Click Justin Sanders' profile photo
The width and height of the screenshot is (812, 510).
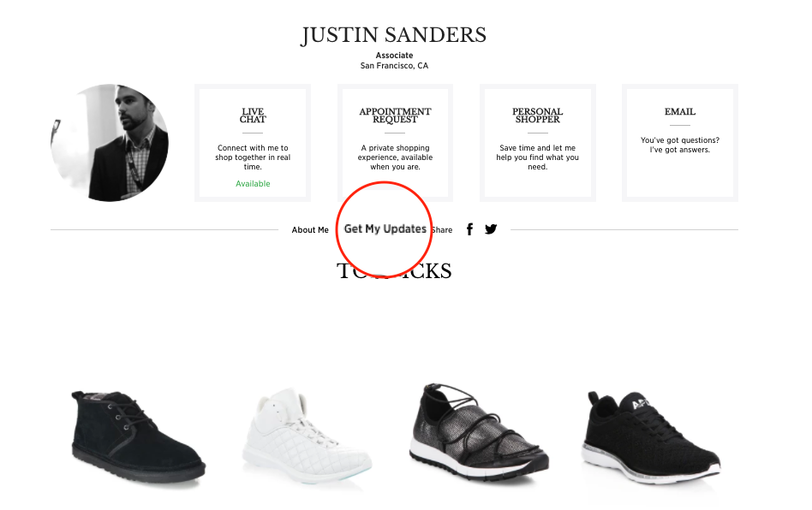point(110,143)
